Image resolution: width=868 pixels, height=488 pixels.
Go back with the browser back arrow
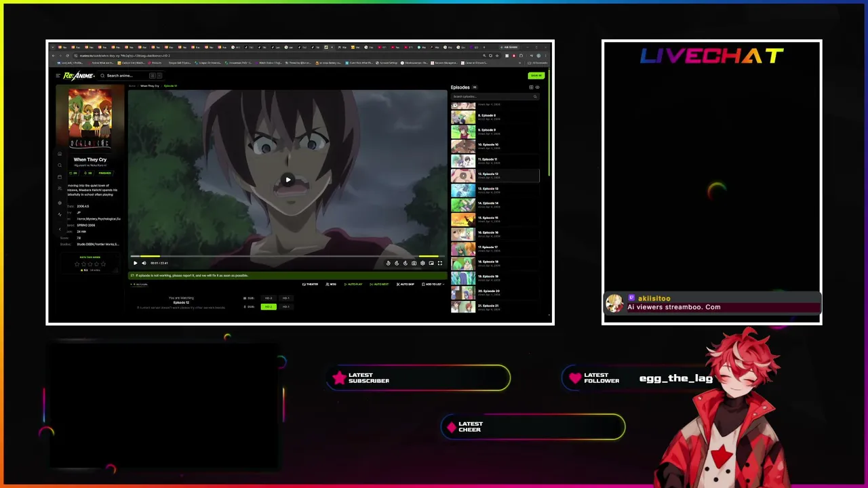coord(53,56)
